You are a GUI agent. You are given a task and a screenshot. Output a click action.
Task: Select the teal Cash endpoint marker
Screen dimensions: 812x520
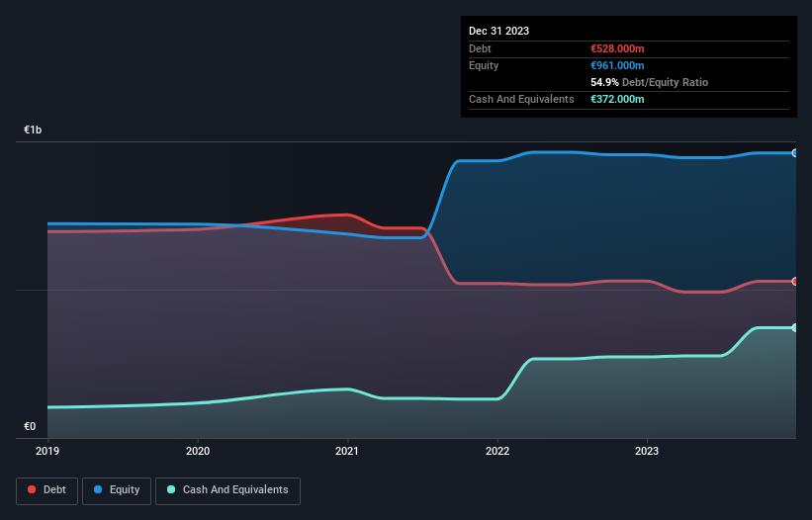[795, 327]
